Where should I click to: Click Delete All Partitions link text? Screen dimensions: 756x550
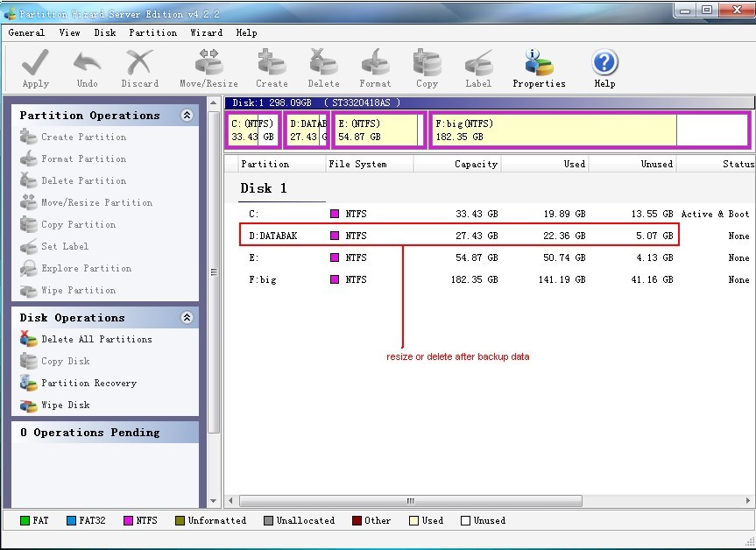click(97, 339)
